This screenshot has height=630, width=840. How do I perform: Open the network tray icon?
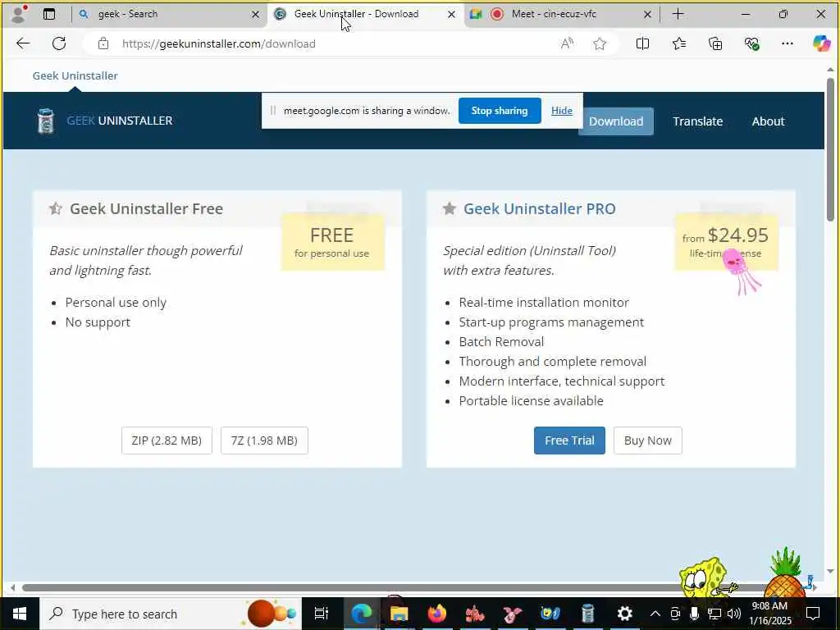pyautogui.click(x=714, y=614)
